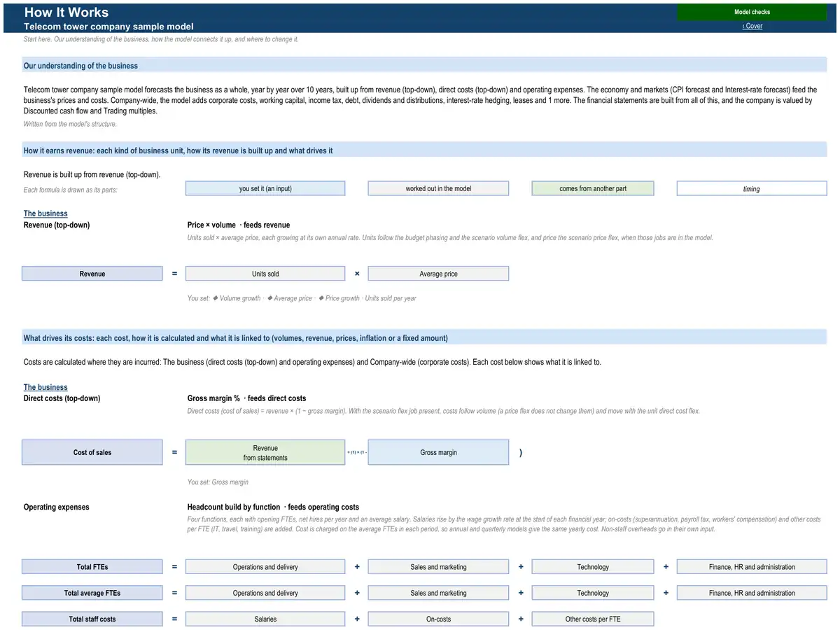
Task: Select Finance, HR and administration in Total average FTEs row
Action: pos(752,593)
